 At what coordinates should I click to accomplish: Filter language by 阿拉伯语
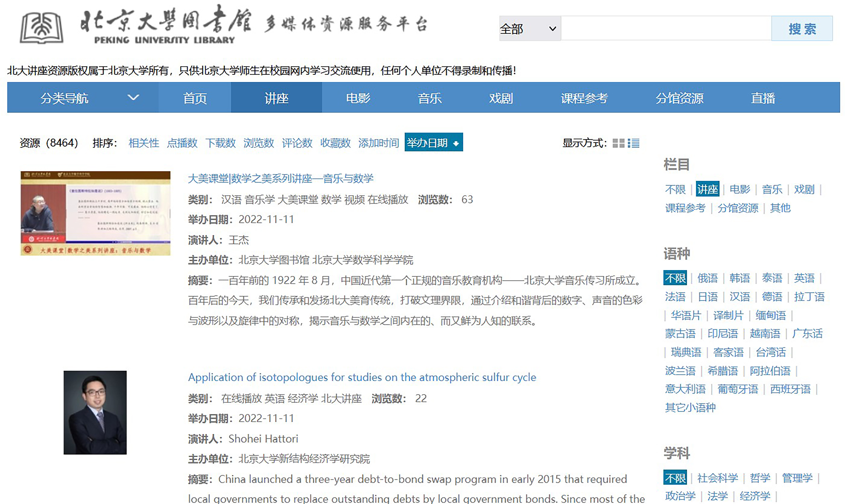pyautogui.click(x=770, y=371)
